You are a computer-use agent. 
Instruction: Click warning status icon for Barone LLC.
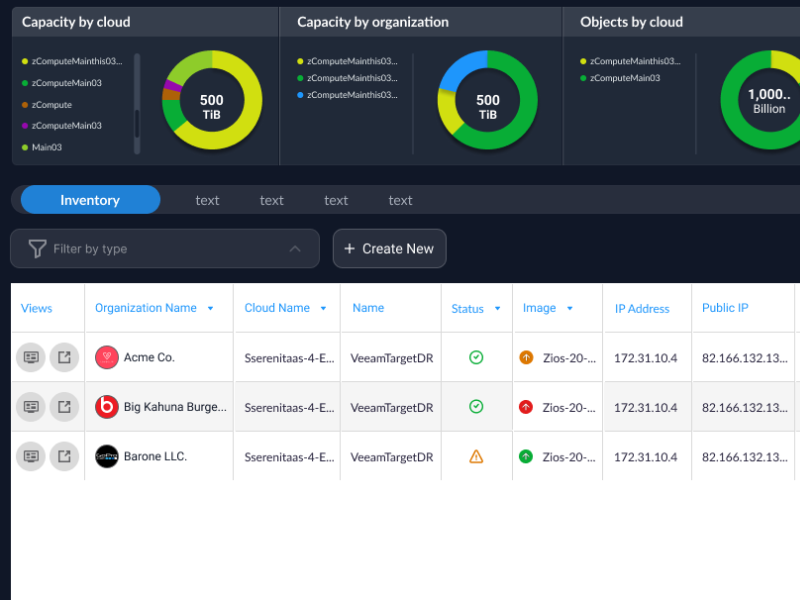click(x=476, y=457)
